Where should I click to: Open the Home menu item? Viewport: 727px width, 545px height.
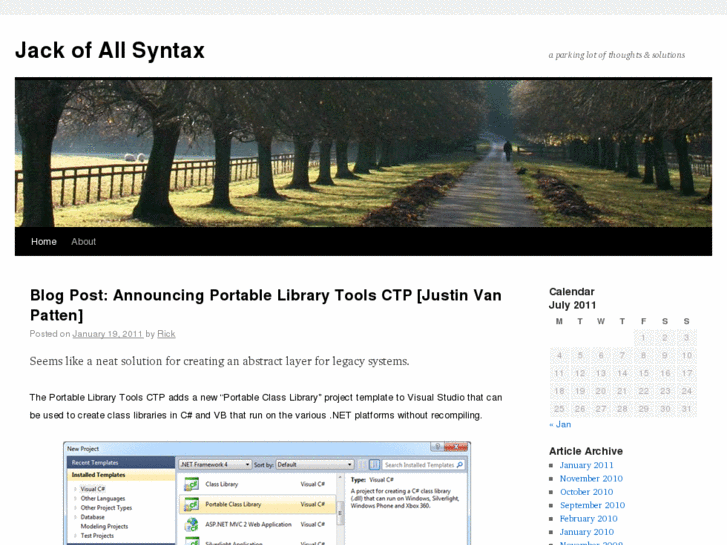pyautogui.click(x=44, y=242)
